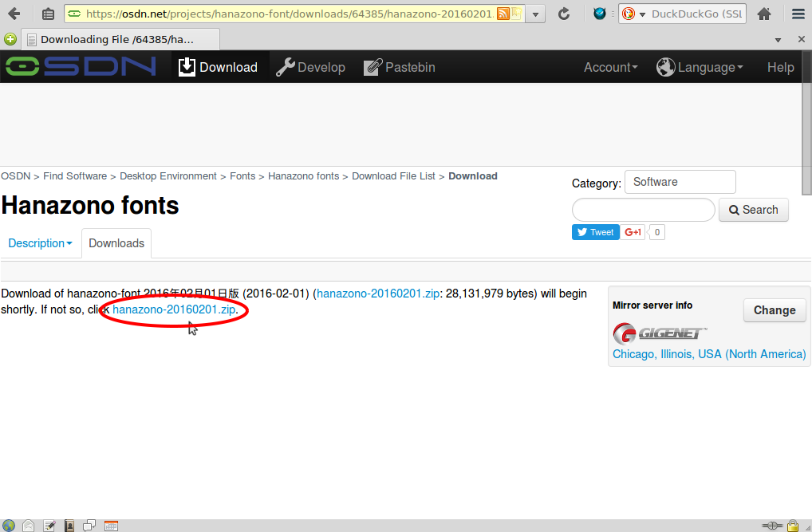Open the Category Software selector
The height and width of the screenshot is (532, 812).
(x=680, y=182)
